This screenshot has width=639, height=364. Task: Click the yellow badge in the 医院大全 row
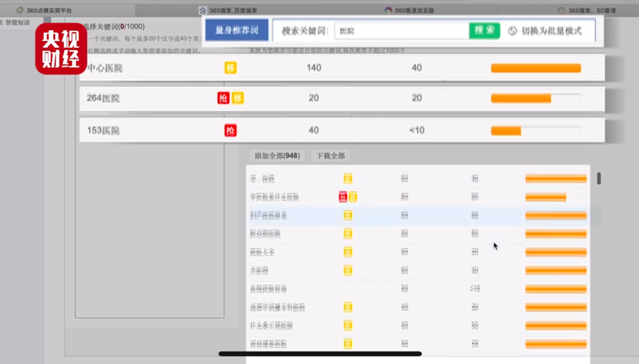coord(348,252)
